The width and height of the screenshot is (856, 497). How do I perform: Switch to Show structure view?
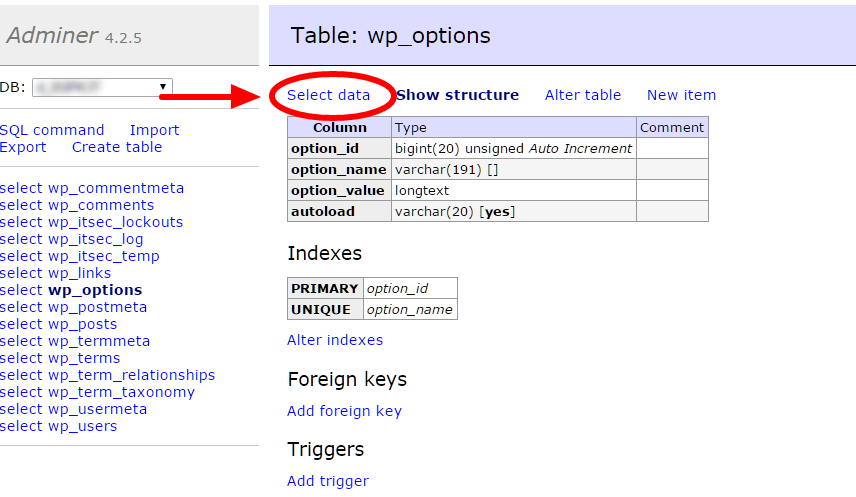coord(457,95)
